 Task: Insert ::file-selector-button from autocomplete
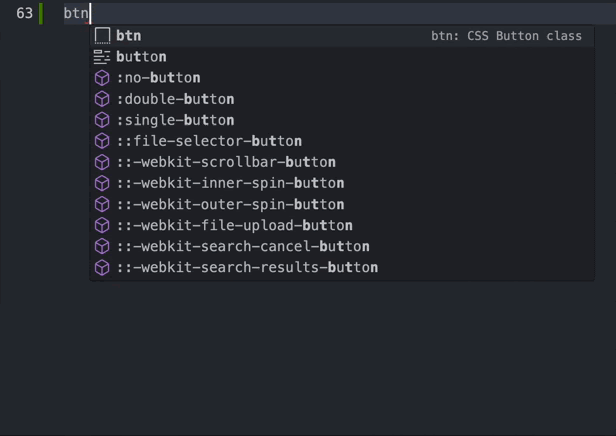209,141
